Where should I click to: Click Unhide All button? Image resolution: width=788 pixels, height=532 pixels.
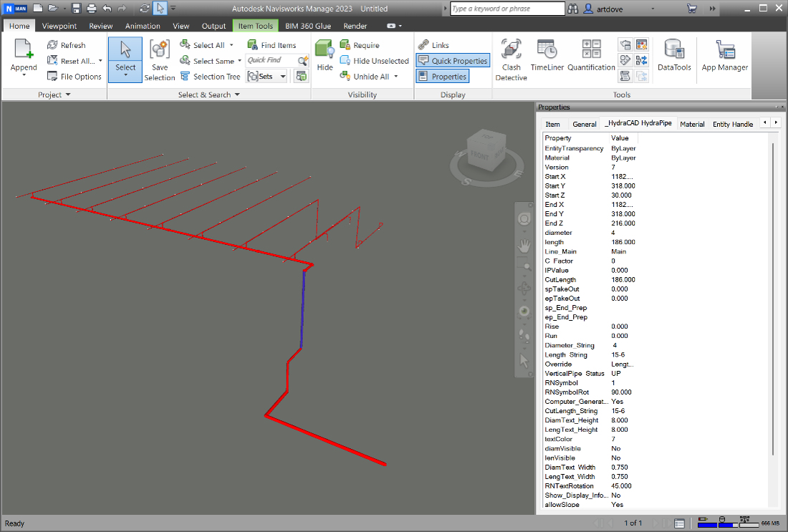tap(365, 77)
